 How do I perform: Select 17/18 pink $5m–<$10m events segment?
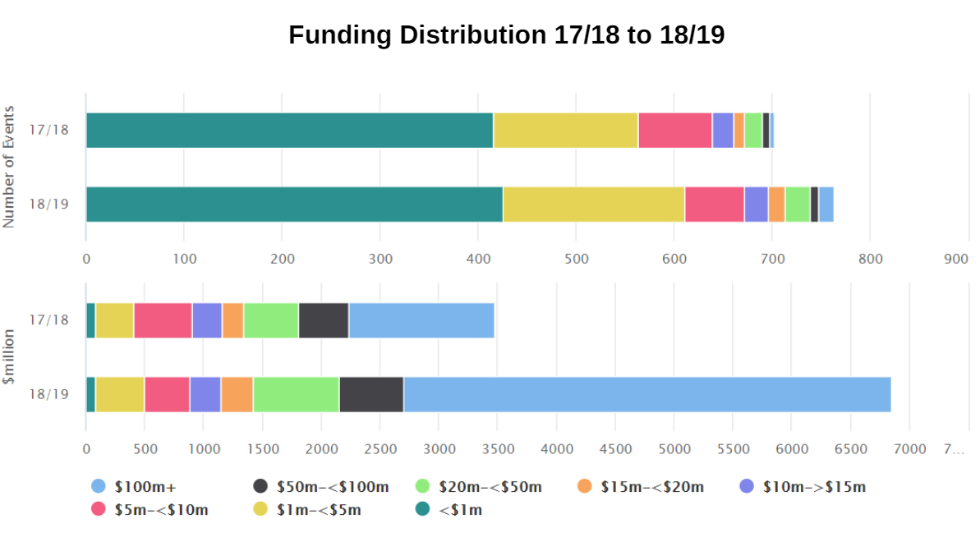pyautogui.click(x=674, y=131)
